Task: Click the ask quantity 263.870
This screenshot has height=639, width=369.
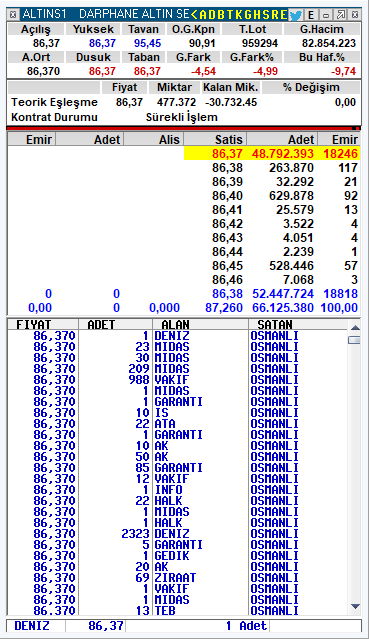Action: [291, 167]
